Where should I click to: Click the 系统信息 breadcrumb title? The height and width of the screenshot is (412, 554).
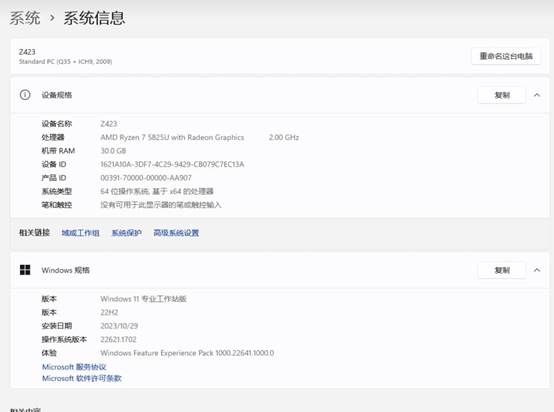click(94, 18)
